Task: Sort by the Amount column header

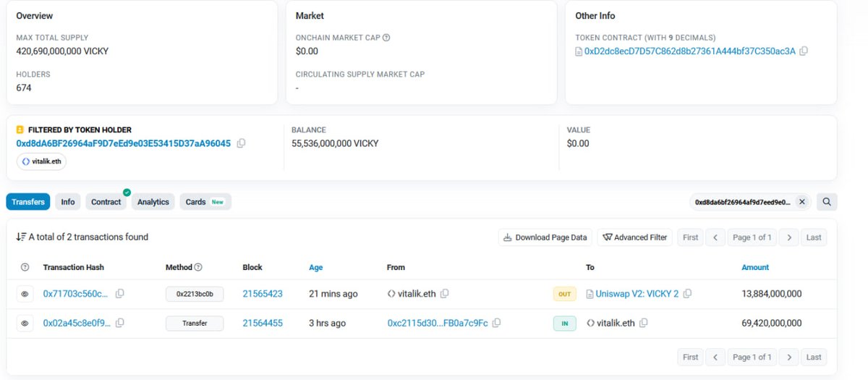Action: (x=755, y=267)
